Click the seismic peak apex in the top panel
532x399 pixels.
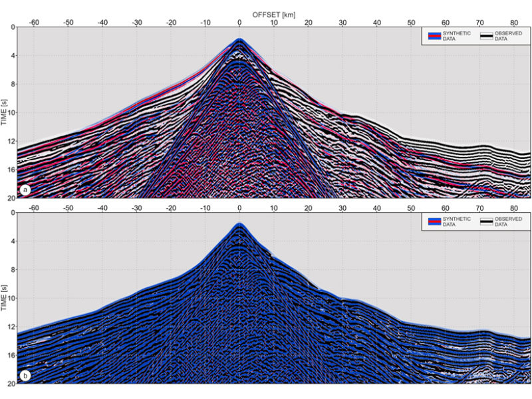239,40
